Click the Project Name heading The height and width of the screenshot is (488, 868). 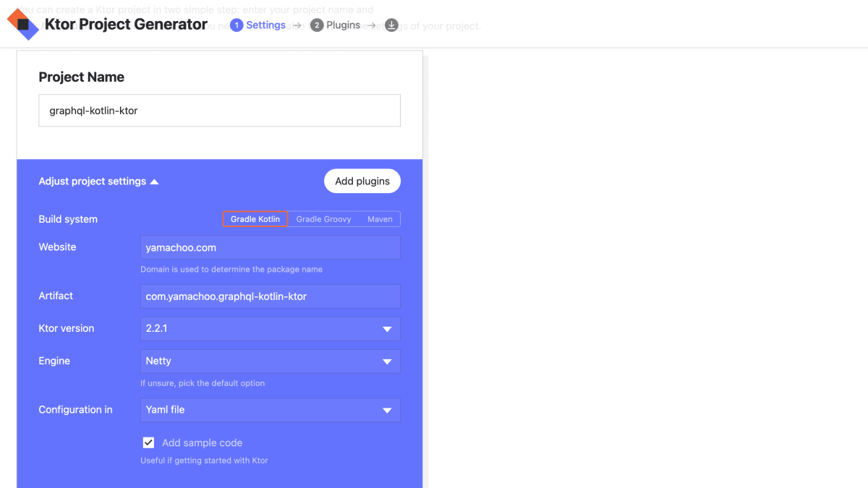(x=82, y=77)
